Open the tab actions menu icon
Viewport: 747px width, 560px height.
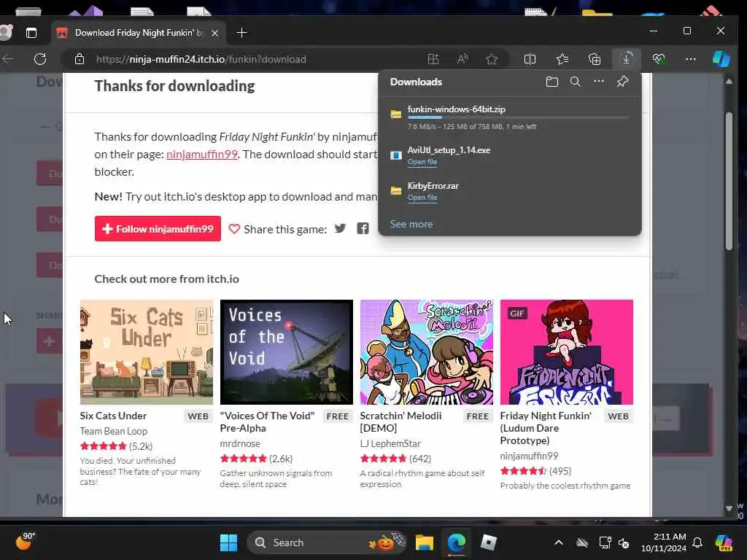(31, 33)
